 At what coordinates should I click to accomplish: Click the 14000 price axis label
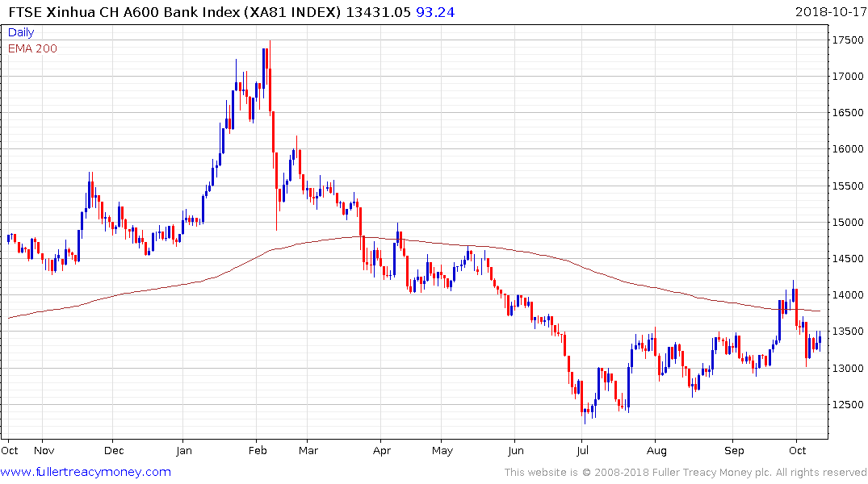click(848, 294)
